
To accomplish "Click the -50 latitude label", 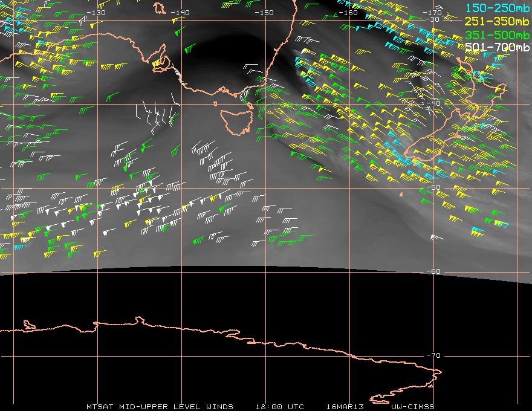I will pos(433,187).
